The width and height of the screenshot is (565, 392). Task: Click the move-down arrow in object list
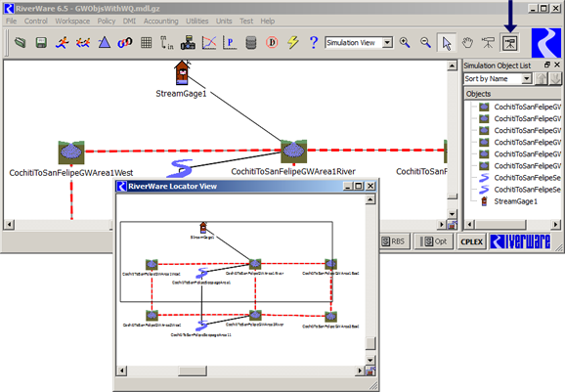[555, 78]
